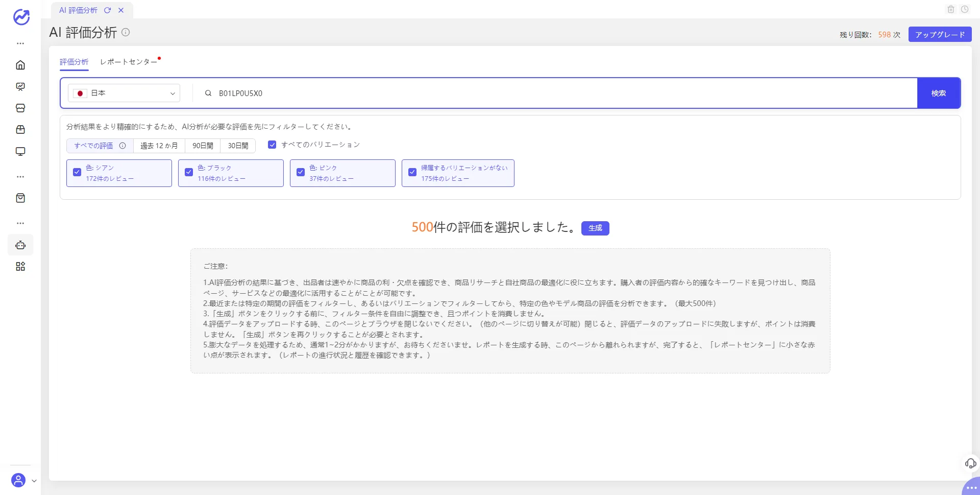
Task: Switch to the 評価分析 tab
Action: click(74, 62)
